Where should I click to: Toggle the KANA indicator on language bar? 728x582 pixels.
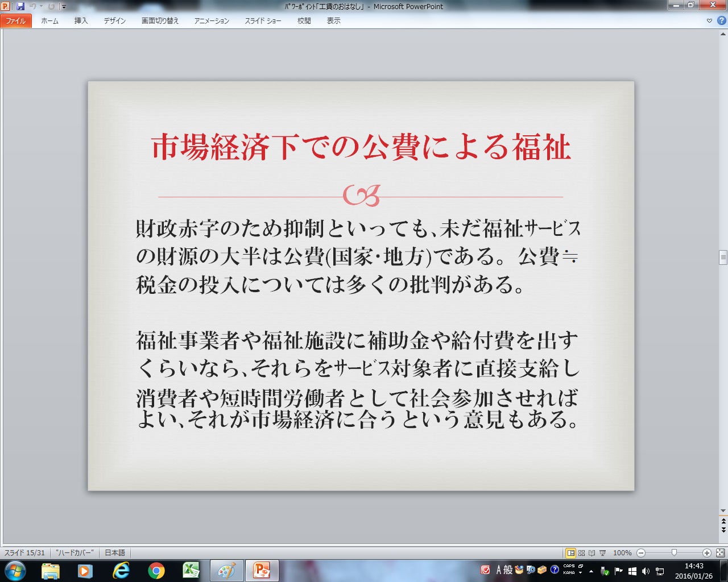569,573
